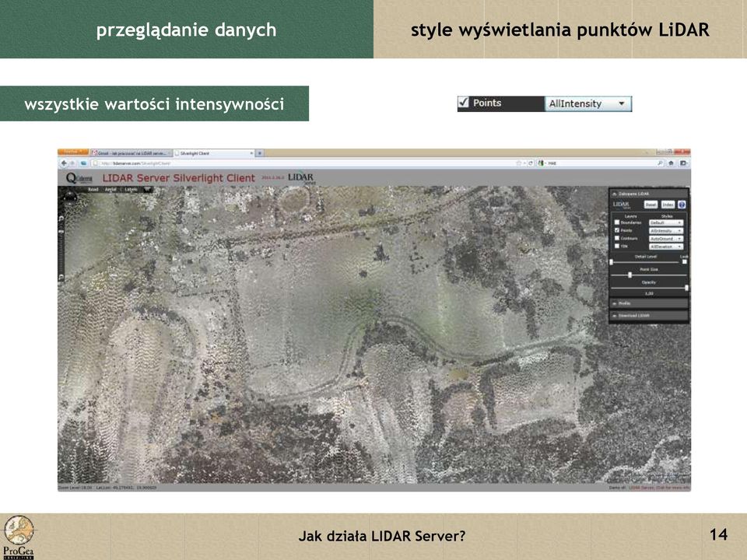Viewport: 747px width, 560px height.
Task: Open a new browser tab
Action: click(x=260, y=153)
